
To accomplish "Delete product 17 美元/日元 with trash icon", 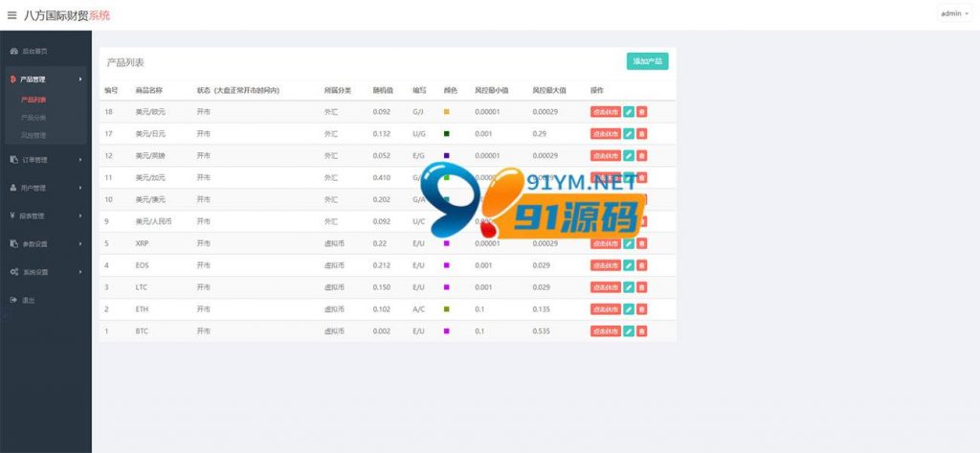I will (642, 134).
